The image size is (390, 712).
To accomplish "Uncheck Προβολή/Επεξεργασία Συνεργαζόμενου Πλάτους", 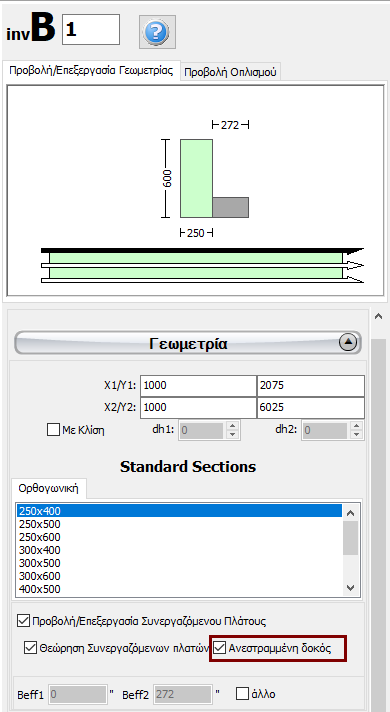I will (x=23, y=621).
